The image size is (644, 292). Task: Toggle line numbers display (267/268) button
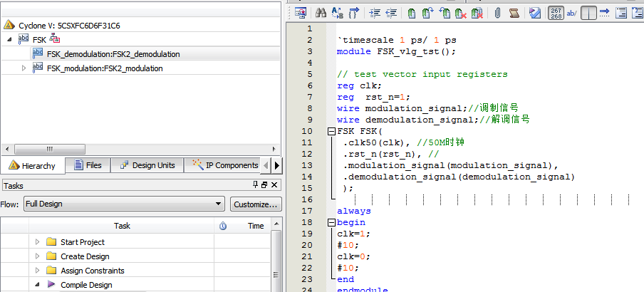pyautogui.click(x=556, y=13)
